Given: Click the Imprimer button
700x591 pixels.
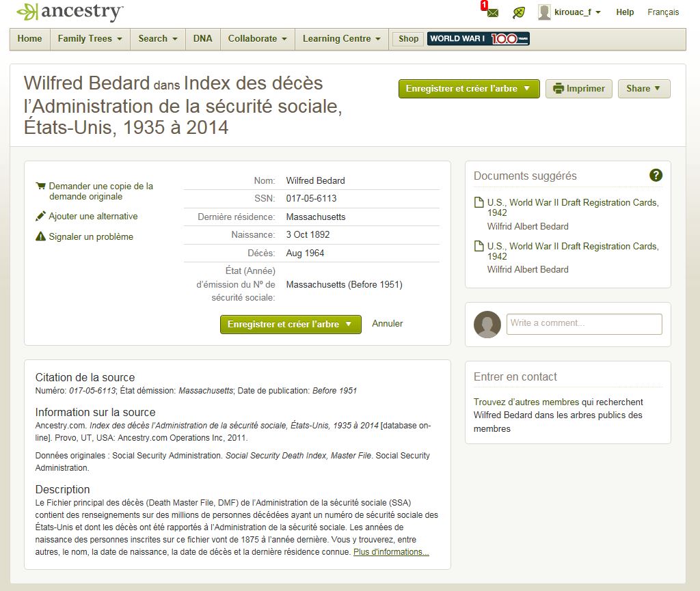Looking at the screenshot, I should click(578, 89).
